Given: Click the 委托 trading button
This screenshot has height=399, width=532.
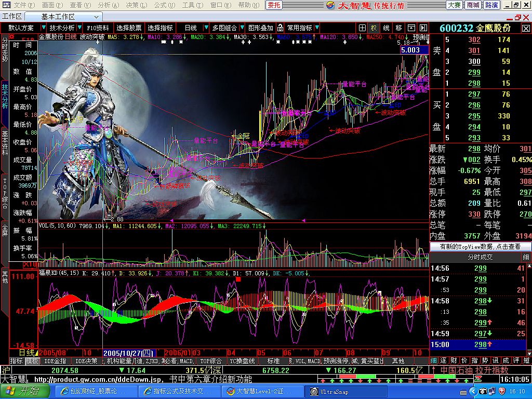Looking at the screenshot, I should [x=273, y=5].
